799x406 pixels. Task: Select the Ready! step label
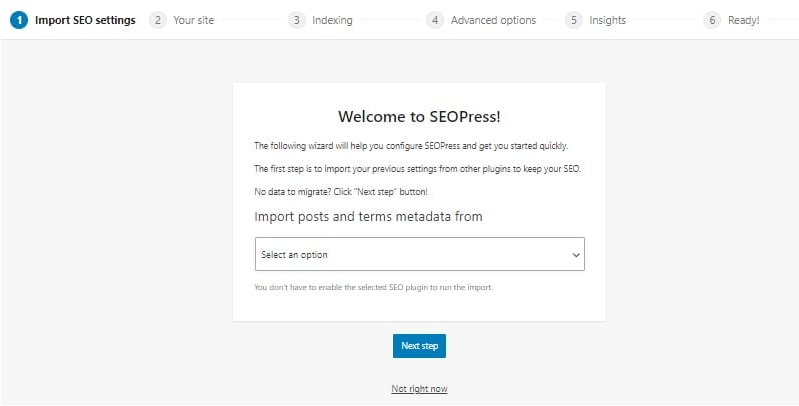pyautogui.click(x=743, y=20)
